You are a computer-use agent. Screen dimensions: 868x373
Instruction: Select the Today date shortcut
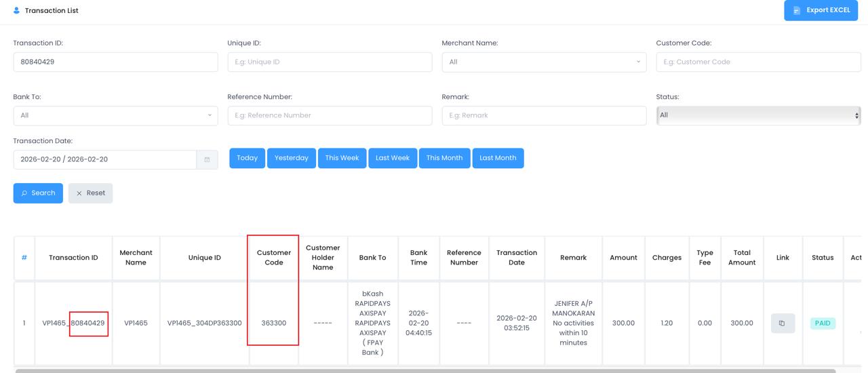point(247,158)
